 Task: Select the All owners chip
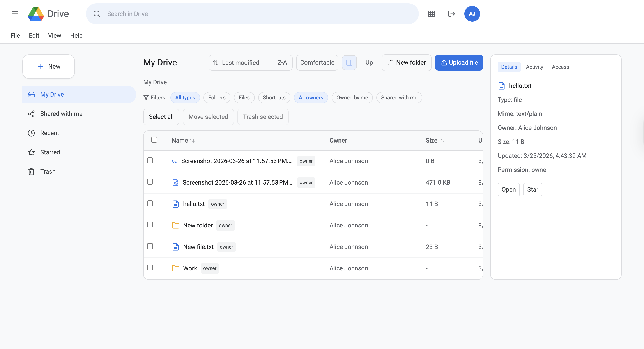(311, 98)
